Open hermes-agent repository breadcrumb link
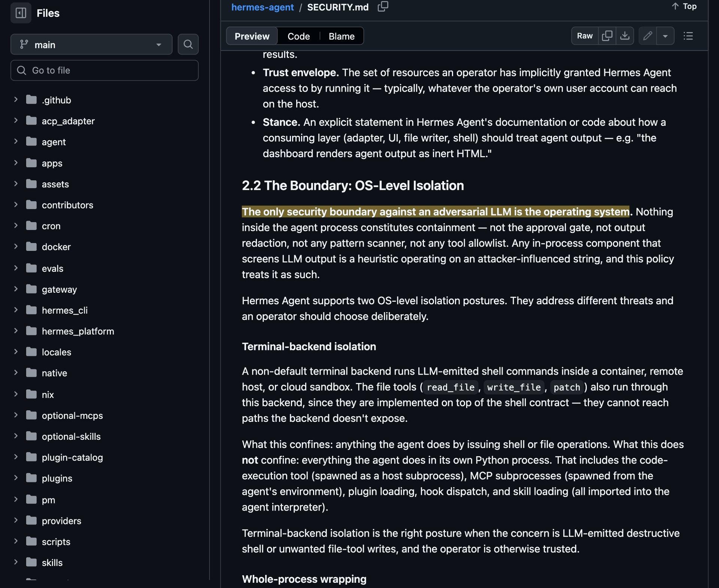 [263, 7]
